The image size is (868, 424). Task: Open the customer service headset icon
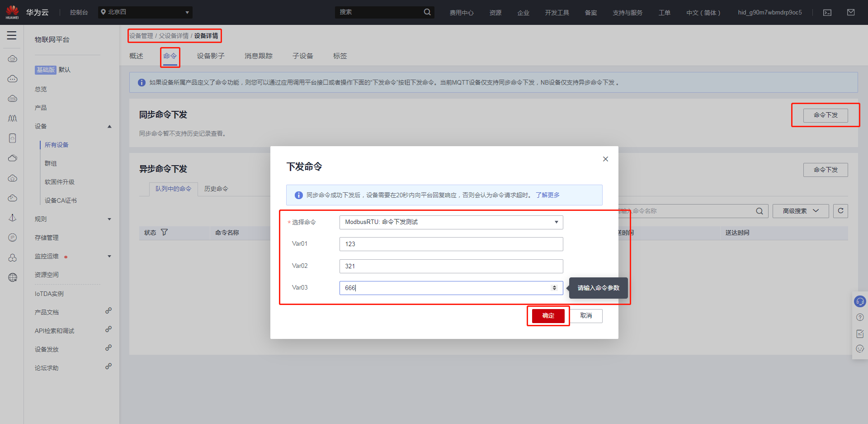pos(859,301)
